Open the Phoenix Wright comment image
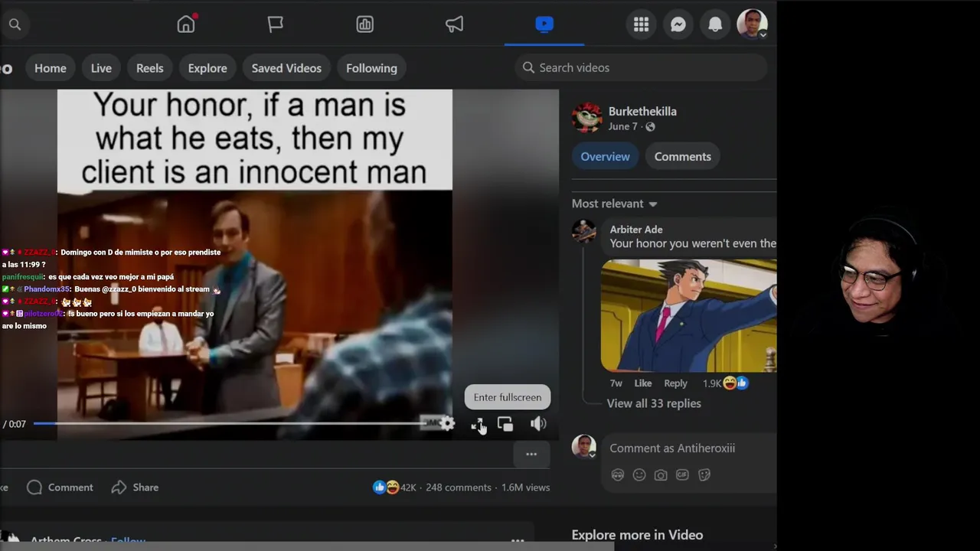 pyautogui.click(x=688, y=315)
